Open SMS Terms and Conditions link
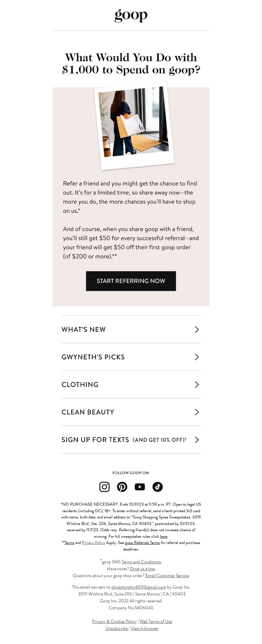 coord(141,562)
